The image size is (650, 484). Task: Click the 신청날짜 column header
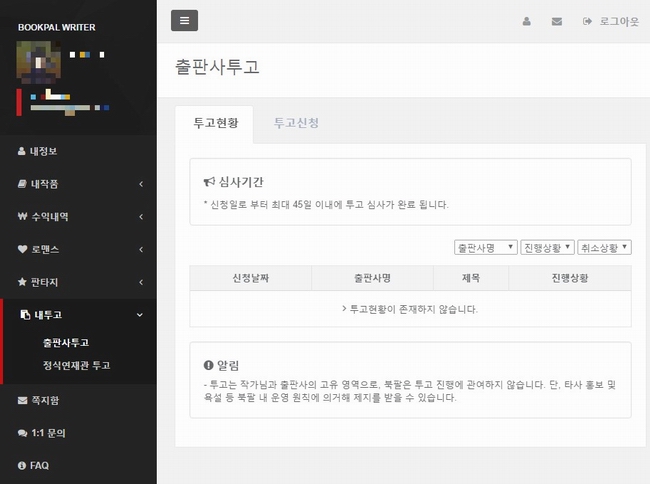(x=250, y=278)
